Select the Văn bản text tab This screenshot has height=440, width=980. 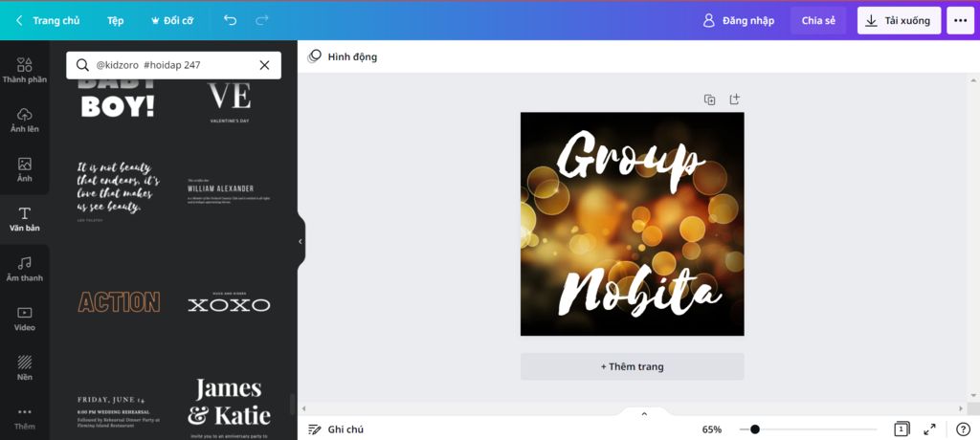[x=24, y=219]
